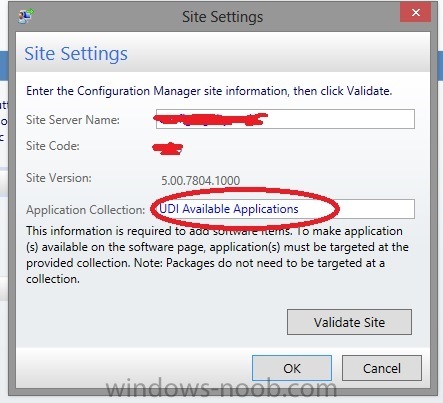Click the Enter the Configuration Manager instruction text
The width and height of the screenshot is (443, 403).
tap(209, 91)
